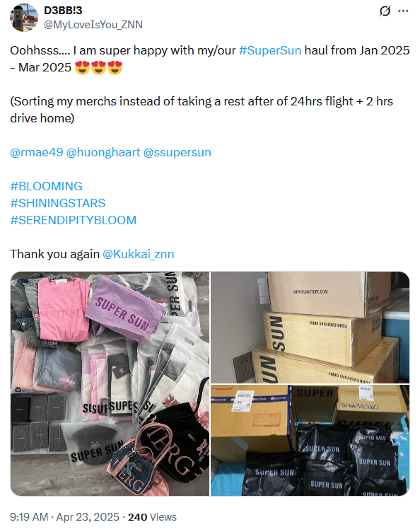Open the 9:19 AM Apr 23, 2025 timestamp
Image resolution: width=420 pixels, height=532 pixels.
click(64, 517)
